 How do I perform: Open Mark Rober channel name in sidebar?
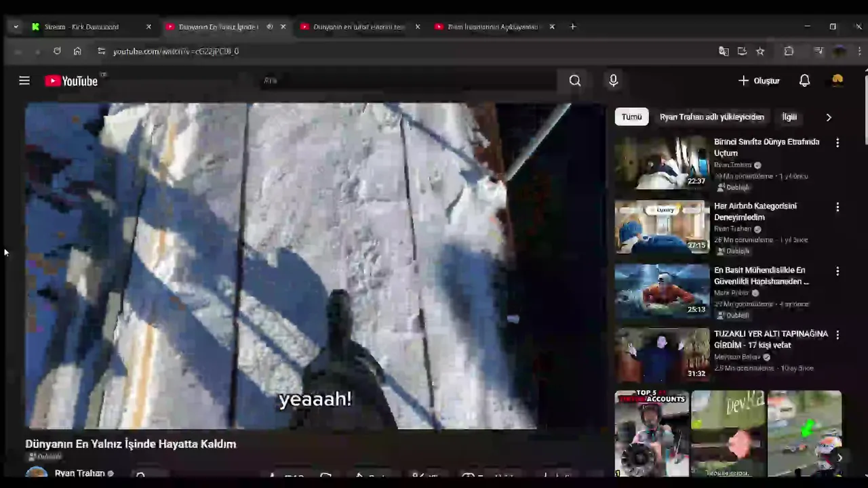(732, 293)
